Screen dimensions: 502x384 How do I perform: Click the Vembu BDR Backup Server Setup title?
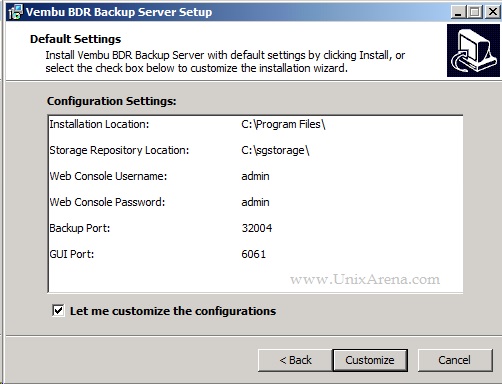(x=119, y=12)
